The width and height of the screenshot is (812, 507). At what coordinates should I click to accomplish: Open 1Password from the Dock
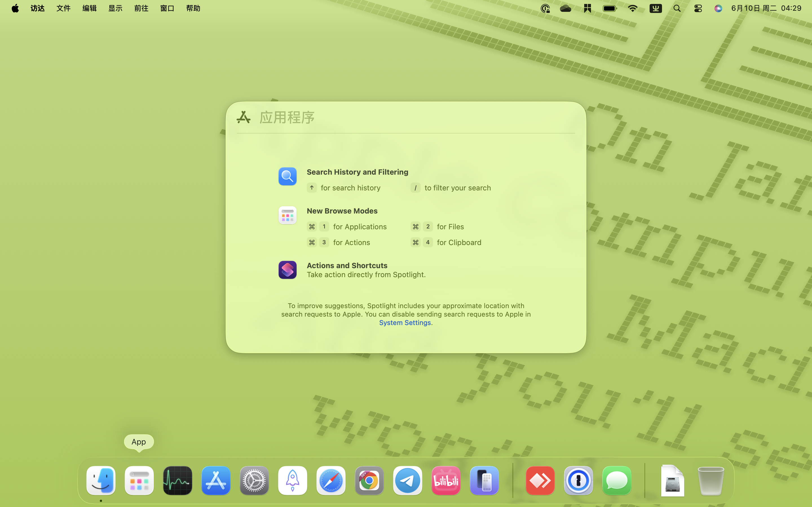578,480
